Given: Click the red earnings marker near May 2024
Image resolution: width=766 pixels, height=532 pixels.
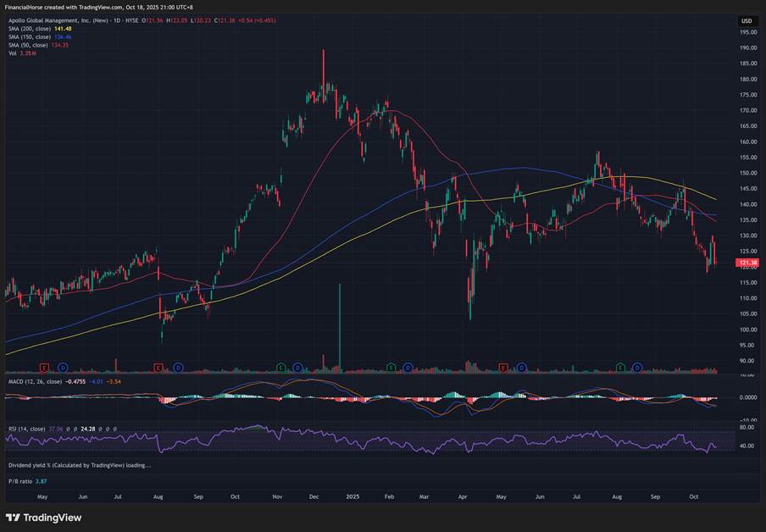Looking at the screenshot, I should (44, 367).
